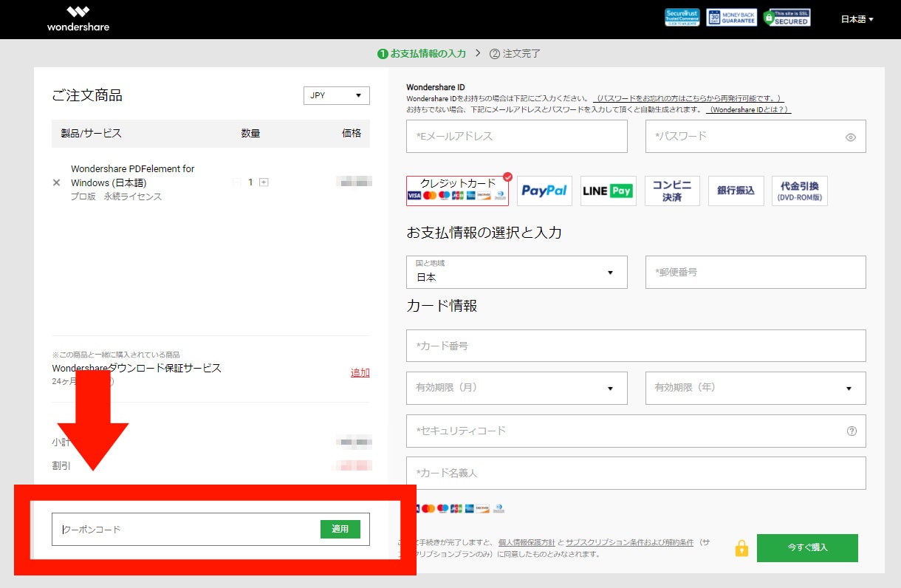Click the green checkmark on クレジットカード

point(507,177)
